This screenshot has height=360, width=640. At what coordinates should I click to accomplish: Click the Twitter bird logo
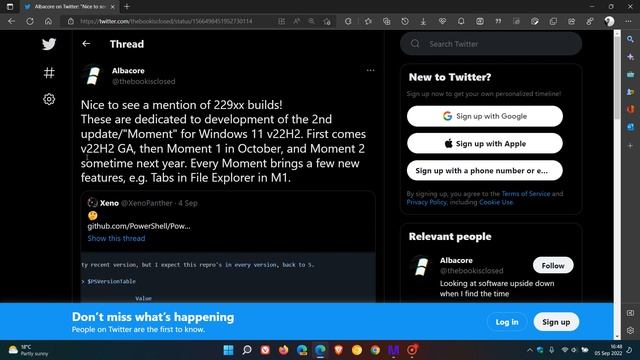(49, 44)
